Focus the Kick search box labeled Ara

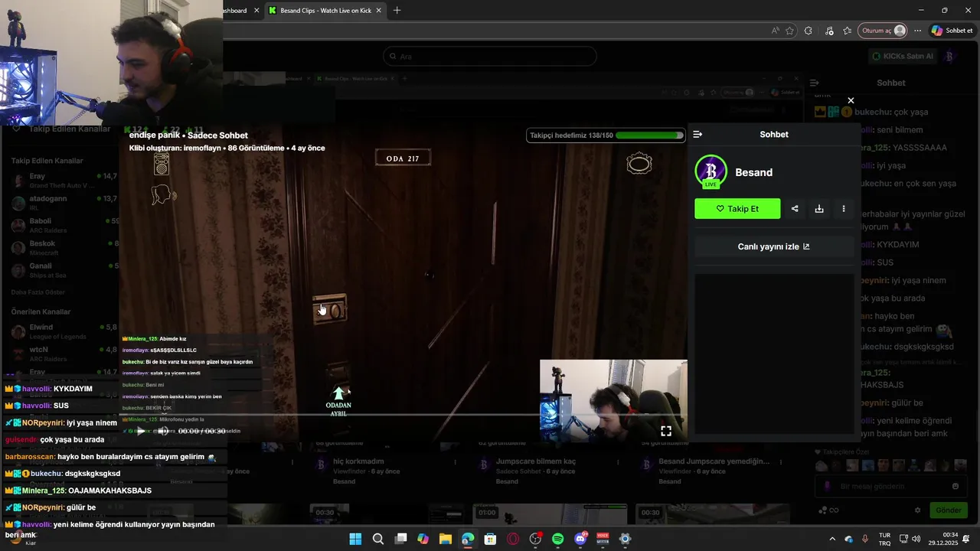(490, 56)
